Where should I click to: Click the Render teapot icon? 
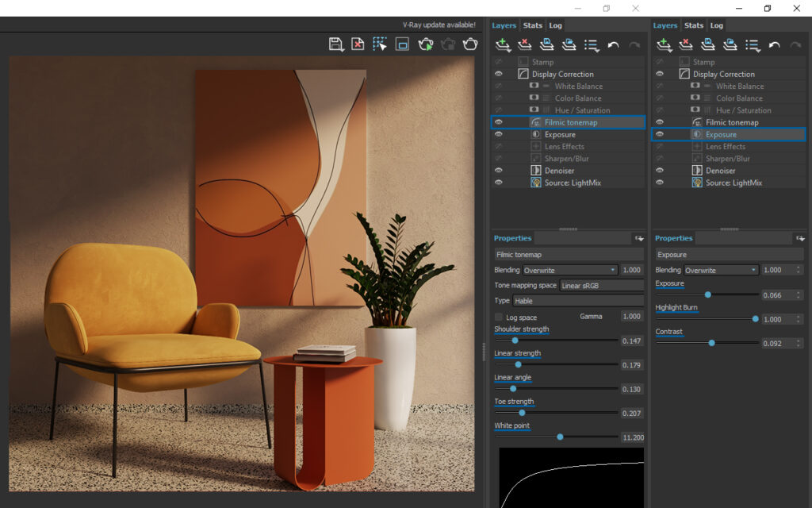[470, 44]
